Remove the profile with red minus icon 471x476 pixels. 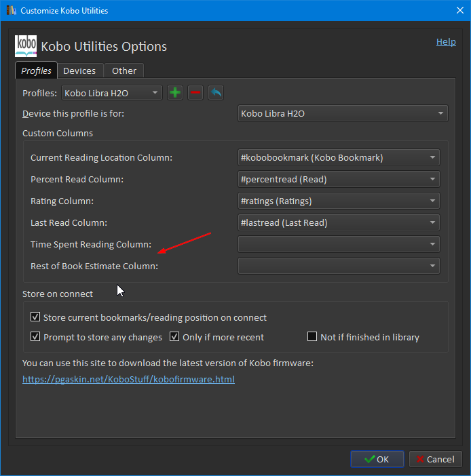[195, 93]
